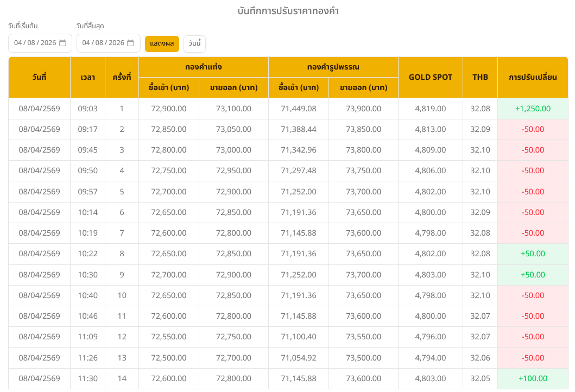Open the start date calendar picker icon
The height and width of the screenshot is (392, 575).
coord(62,43)
